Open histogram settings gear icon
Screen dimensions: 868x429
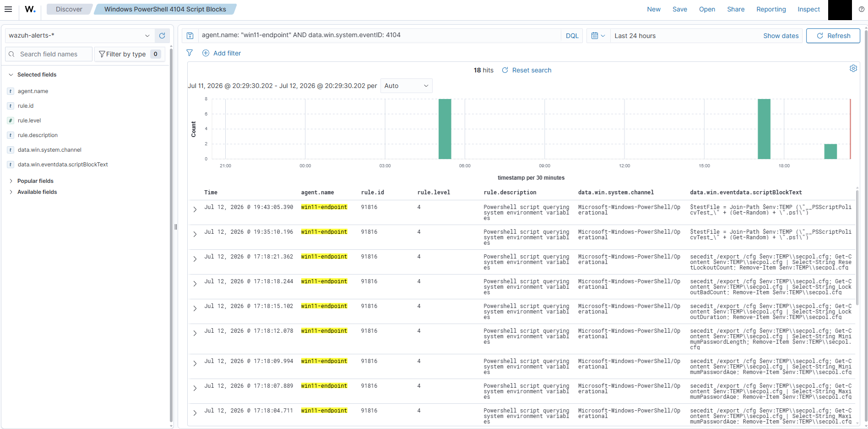[853, 68]
